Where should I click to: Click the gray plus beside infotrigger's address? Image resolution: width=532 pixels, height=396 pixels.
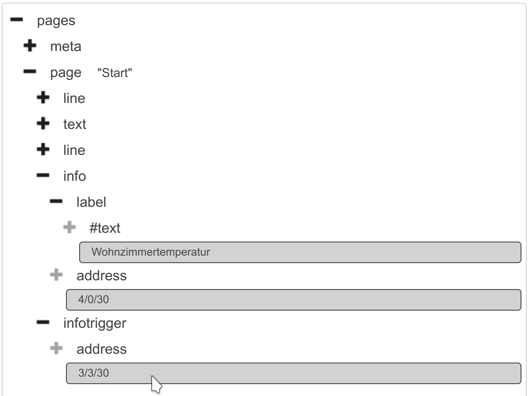56,348
